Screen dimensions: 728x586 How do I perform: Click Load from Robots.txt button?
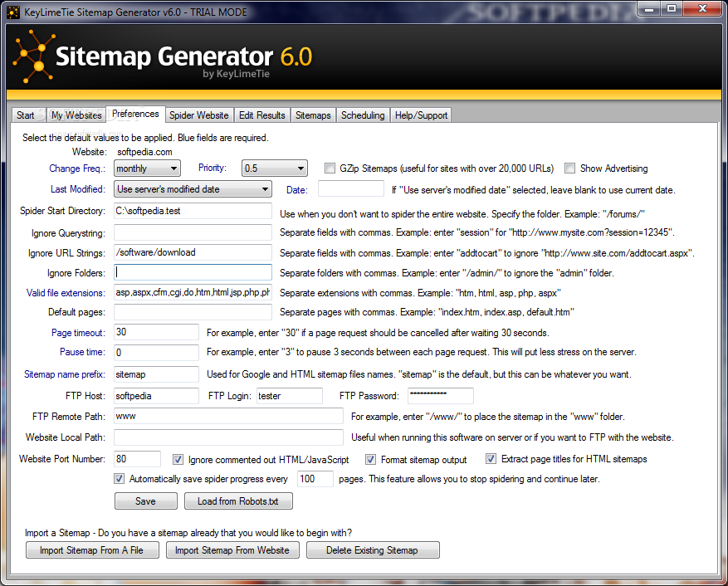[238, 501]
